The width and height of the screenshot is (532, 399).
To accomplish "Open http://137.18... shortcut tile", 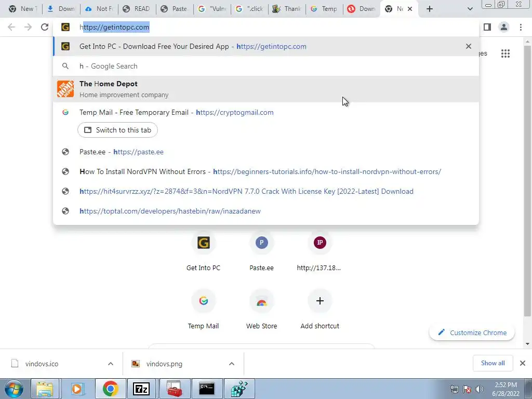I will pyautogui.click(x=320, y=252).
